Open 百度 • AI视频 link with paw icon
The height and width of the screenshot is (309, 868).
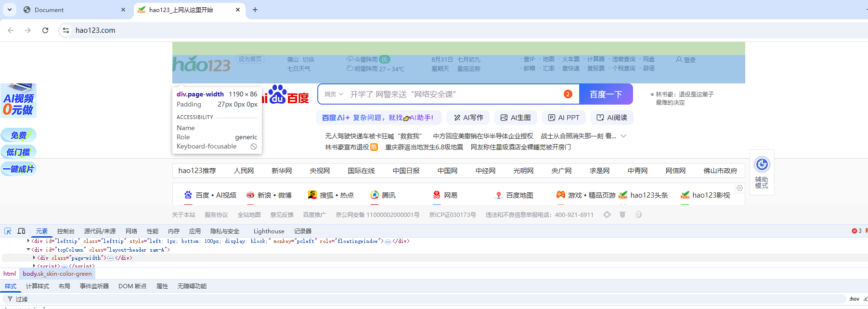[x=210, y=195]
